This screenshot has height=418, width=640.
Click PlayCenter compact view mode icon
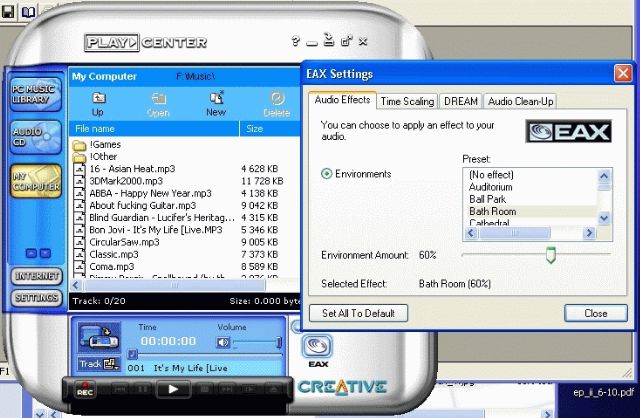coord(347,41)
